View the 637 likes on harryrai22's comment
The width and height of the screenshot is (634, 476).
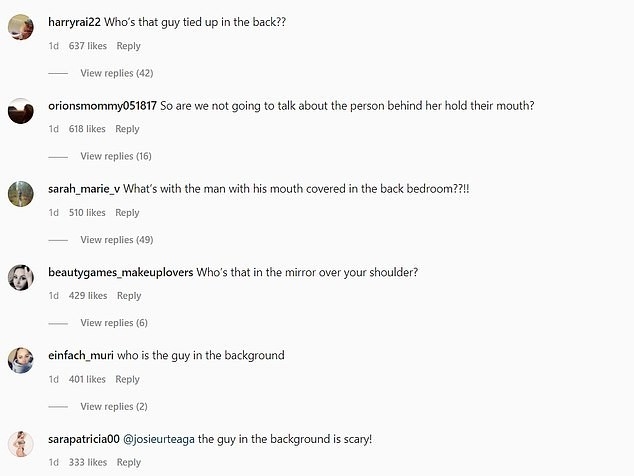tap(88, 46)
